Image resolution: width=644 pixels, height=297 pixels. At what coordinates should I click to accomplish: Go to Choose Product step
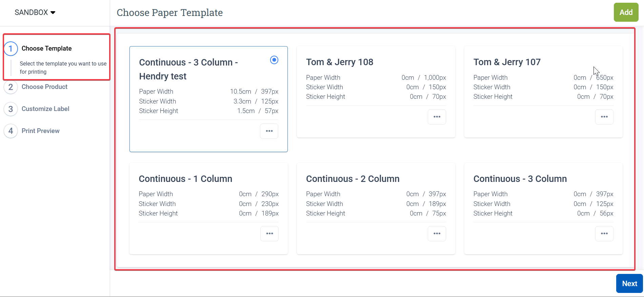coord(44,87)
